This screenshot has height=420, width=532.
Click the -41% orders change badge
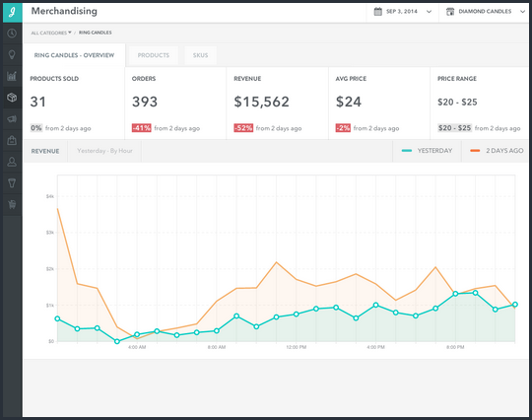coord(142,128)
